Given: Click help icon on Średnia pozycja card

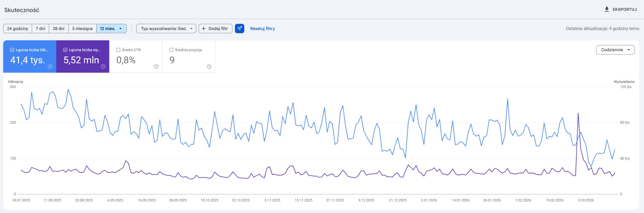Looking at the screenshot, I should coord(209,67).
